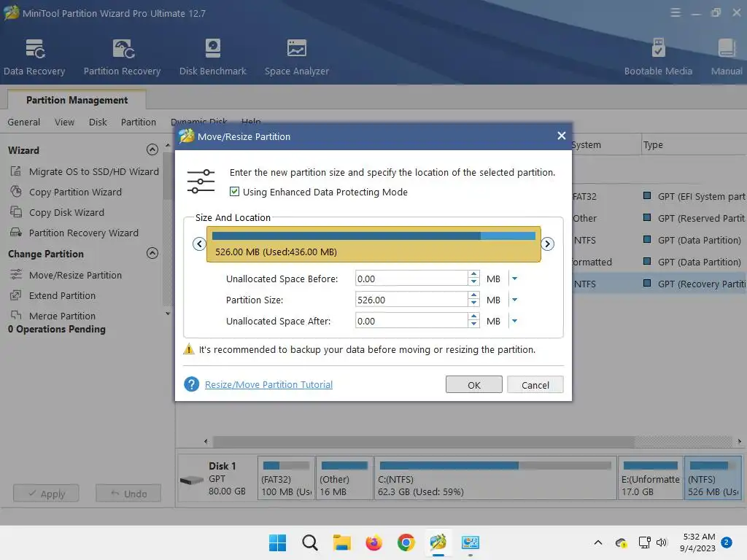This screenshot has width=747, height=560.
Task: Open the Disk menu
Action: [98, 122]
